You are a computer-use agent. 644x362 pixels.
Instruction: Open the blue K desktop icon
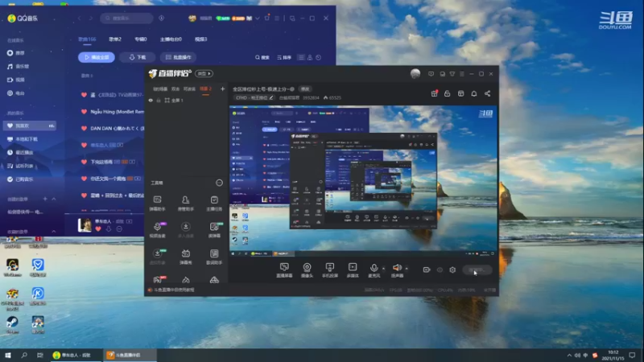click(38, 295)
